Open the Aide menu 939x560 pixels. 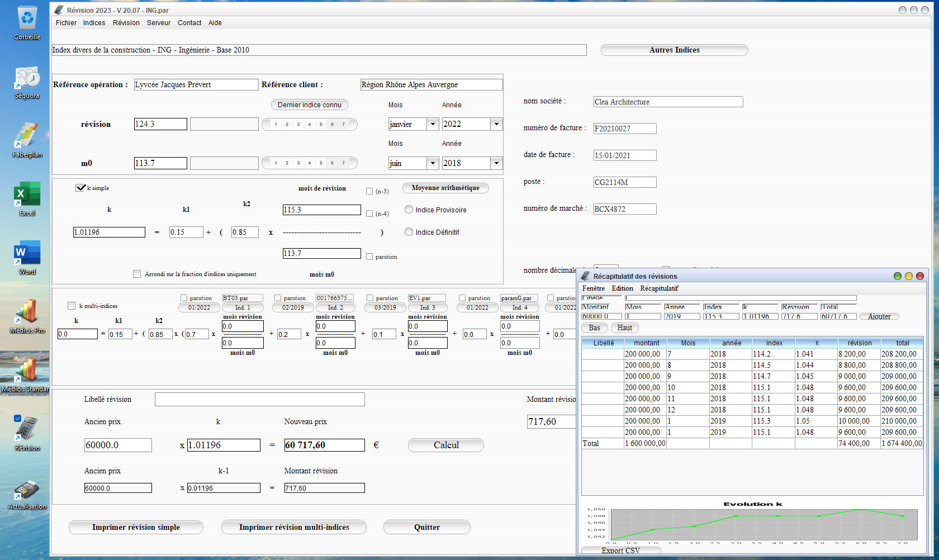[215, 23]
